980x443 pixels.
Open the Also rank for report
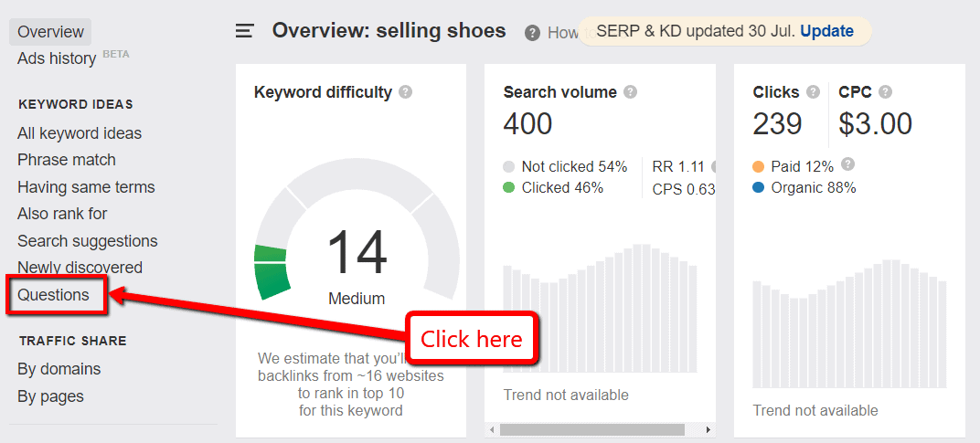(62, 214)
